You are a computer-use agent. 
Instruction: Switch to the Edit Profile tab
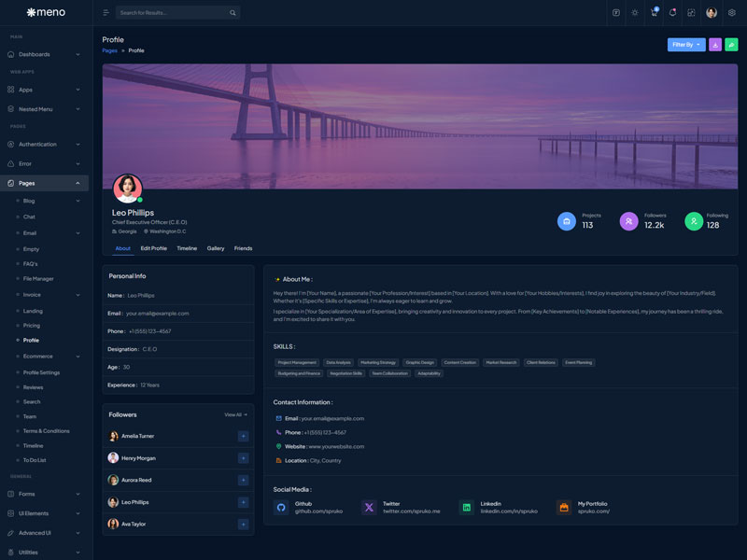(x=153, y=248)
